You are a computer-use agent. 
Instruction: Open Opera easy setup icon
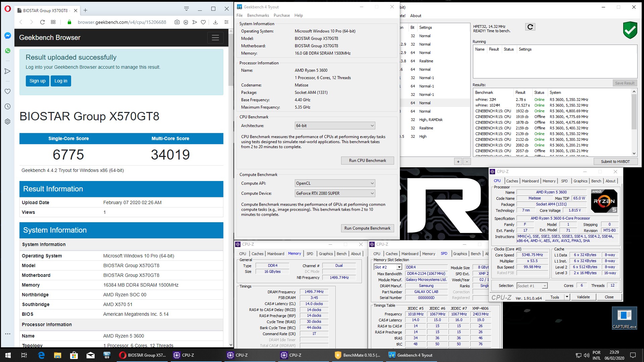[226, 22]
